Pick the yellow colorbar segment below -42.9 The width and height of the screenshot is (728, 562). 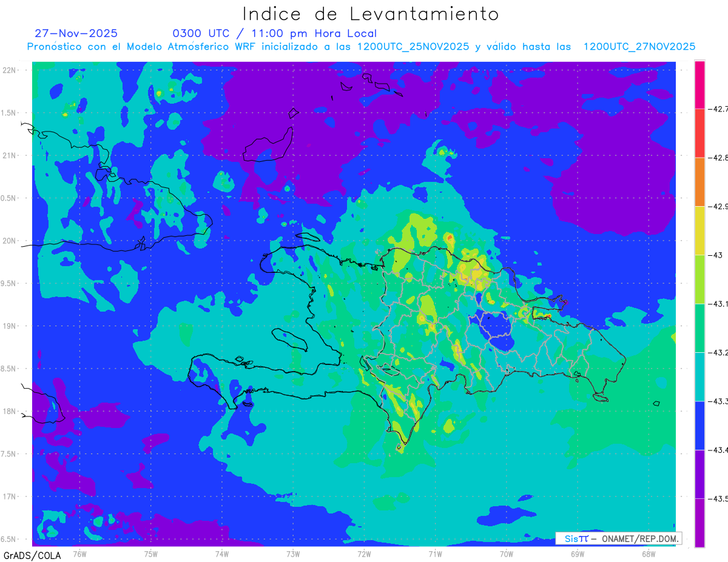(x=699, y=230)
